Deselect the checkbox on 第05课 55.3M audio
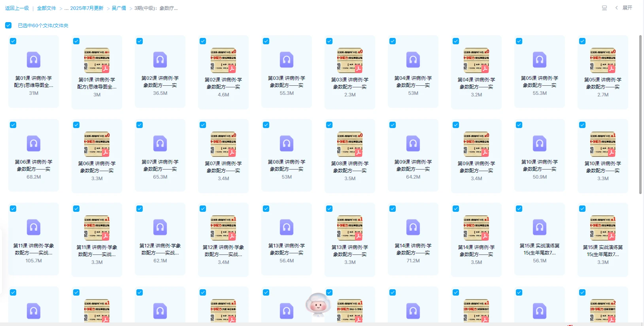This screenshot has width=644, height=326. pyautogui.click(x=519, y=41)
